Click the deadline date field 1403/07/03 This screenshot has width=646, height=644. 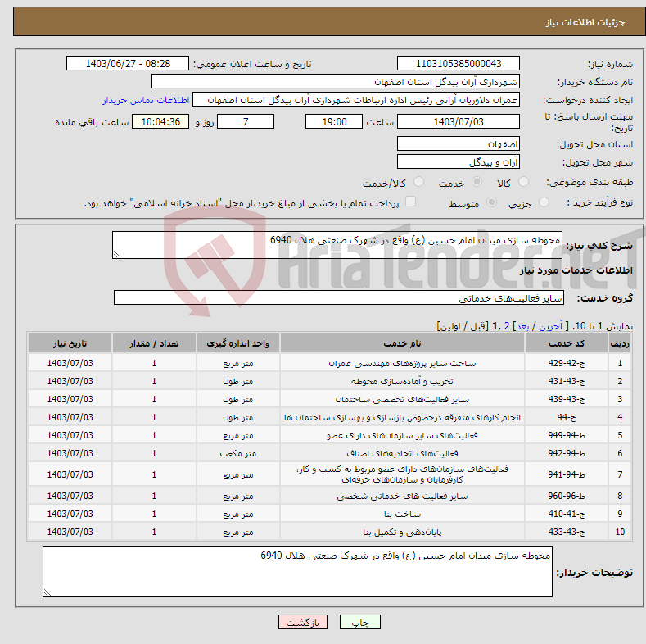click(x=459, y=121)
